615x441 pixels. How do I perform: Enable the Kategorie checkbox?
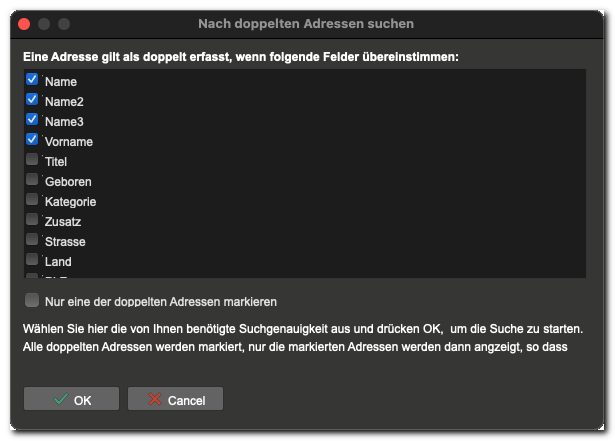pyautogui.click(x=32, y=199)
